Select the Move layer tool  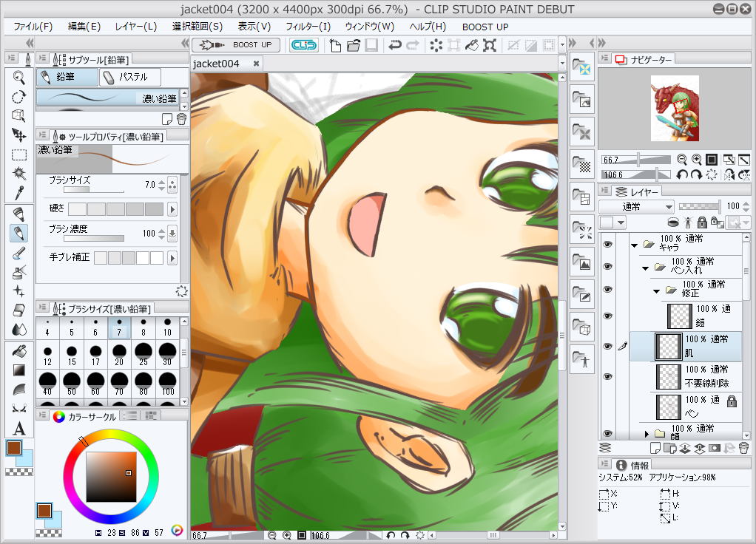[18, 135]
